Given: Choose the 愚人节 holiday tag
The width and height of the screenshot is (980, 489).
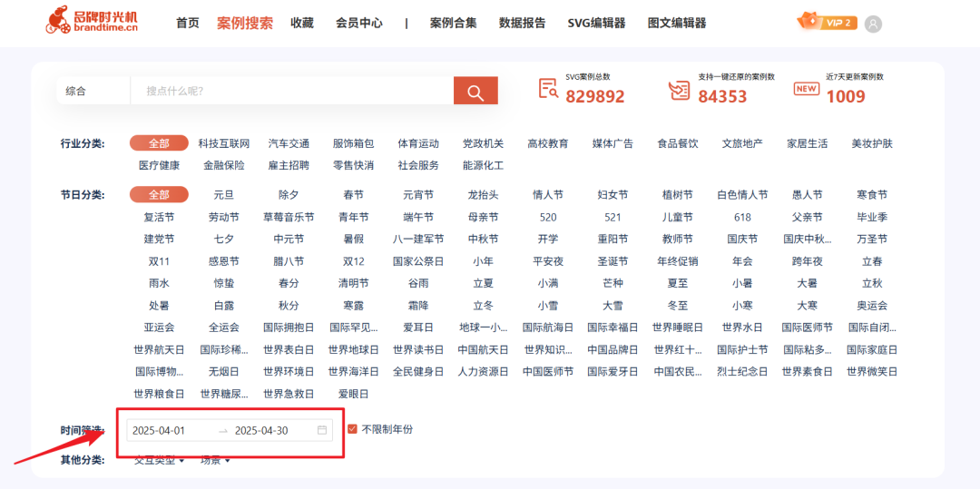Looking at the screenshot, I should click(807, 195).
